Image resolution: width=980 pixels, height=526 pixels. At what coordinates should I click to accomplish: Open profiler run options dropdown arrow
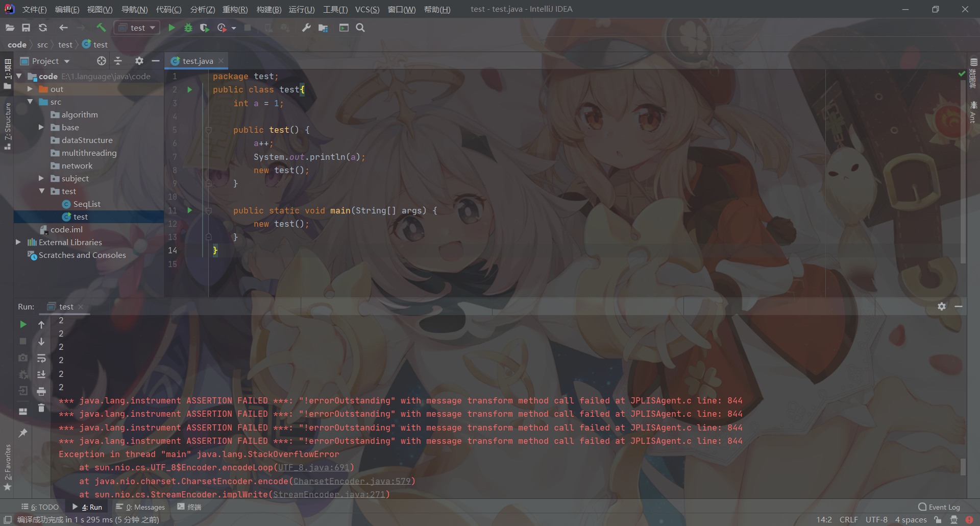[x=234, y=28]
